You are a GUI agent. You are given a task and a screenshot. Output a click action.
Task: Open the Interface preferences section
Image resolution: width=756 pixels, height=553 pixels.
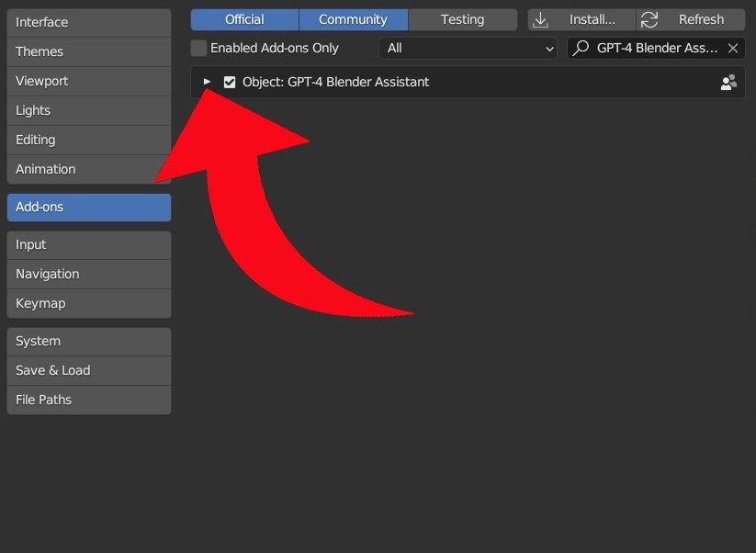88,22
